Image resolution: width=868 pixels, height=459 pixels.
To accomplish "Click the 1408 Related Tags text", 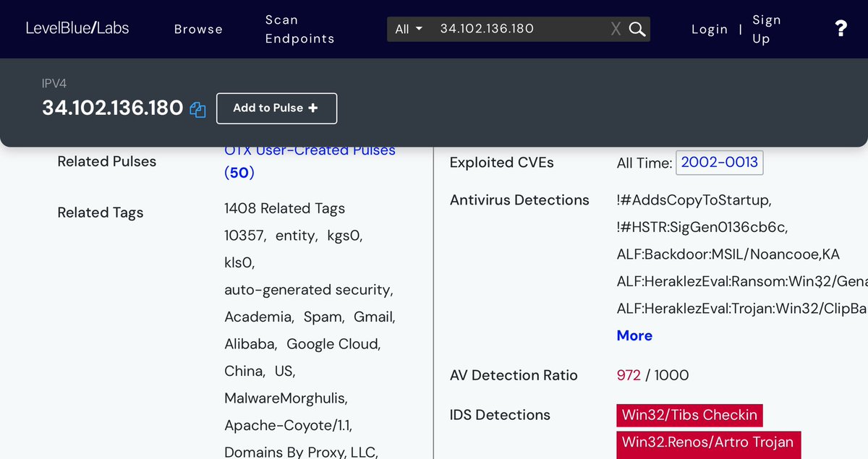I will pos(284,208).
